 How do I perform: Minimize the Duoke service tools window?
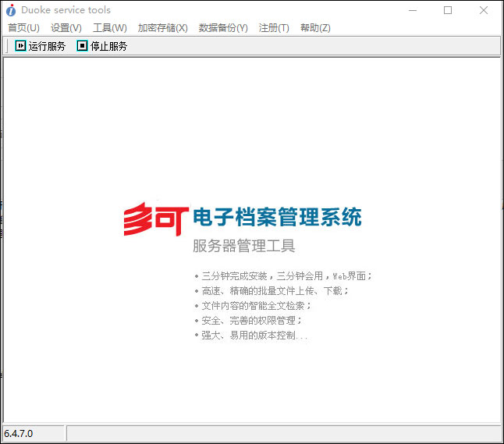[x=411, y=10]
